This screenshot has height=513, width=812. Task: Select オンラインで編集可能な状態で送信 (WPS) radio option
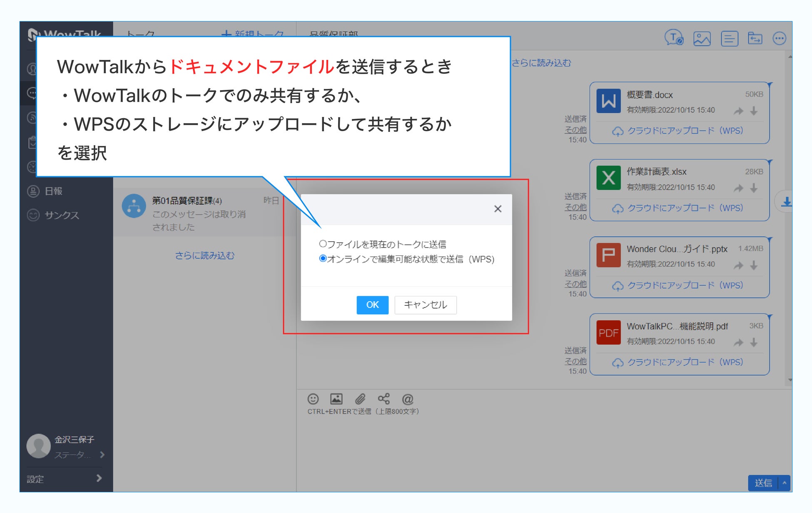(323, 259)
